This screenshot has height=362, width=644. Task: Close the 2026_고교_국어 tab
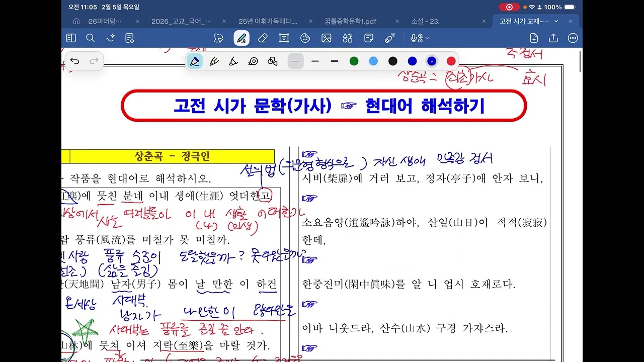(224, 22)
